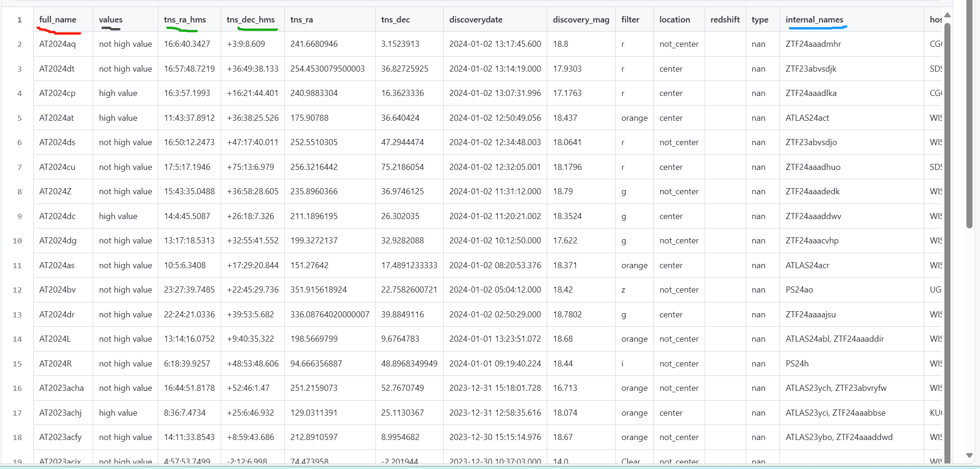
Task: Click the location column header
Action: point(675,20)
